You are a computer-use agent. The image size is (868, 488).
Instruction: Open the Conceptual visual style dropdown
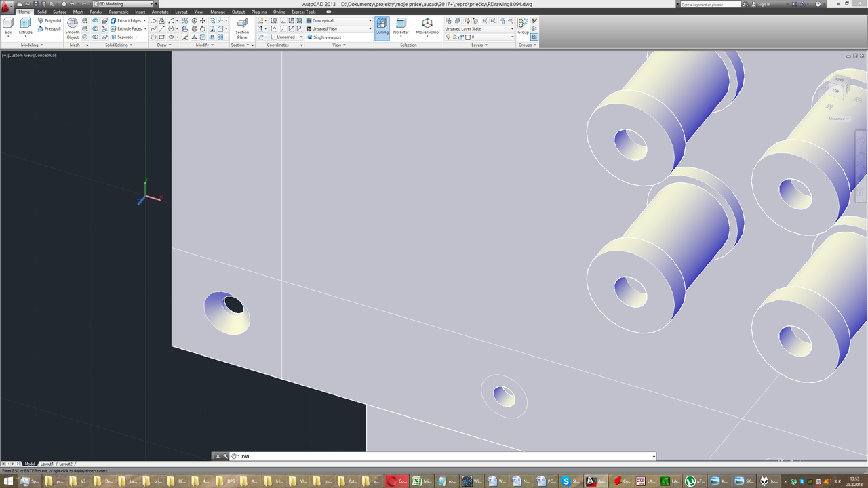[x=339, y=21]
